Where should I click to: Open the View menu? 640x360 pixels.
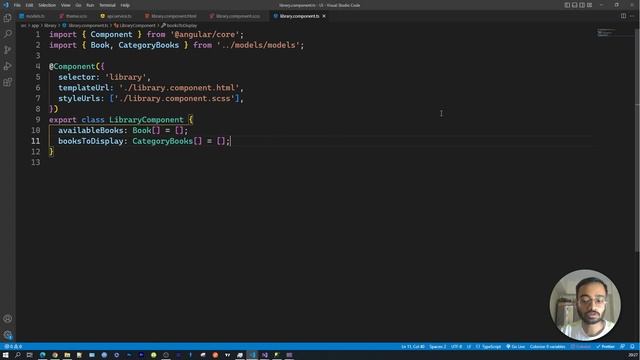coord(65,5)
